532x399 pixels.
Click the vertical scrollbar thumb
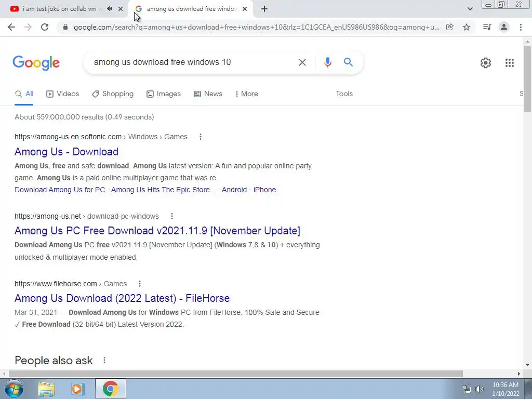click(527, 79)
